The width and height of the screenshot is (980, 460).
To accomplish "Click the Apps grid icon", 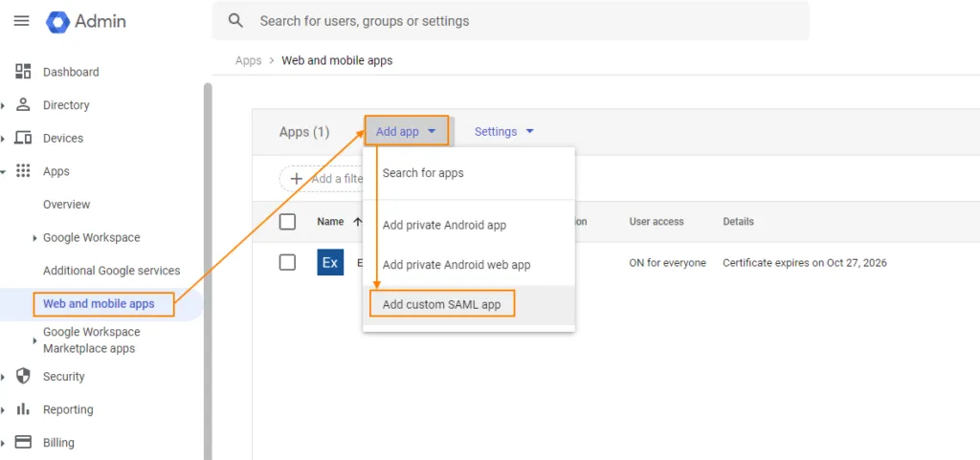I will pos(23,171).
